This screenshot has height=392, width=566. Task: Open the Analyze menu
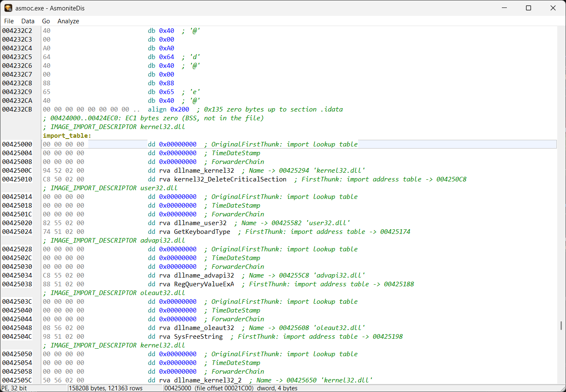pos(68,21)
